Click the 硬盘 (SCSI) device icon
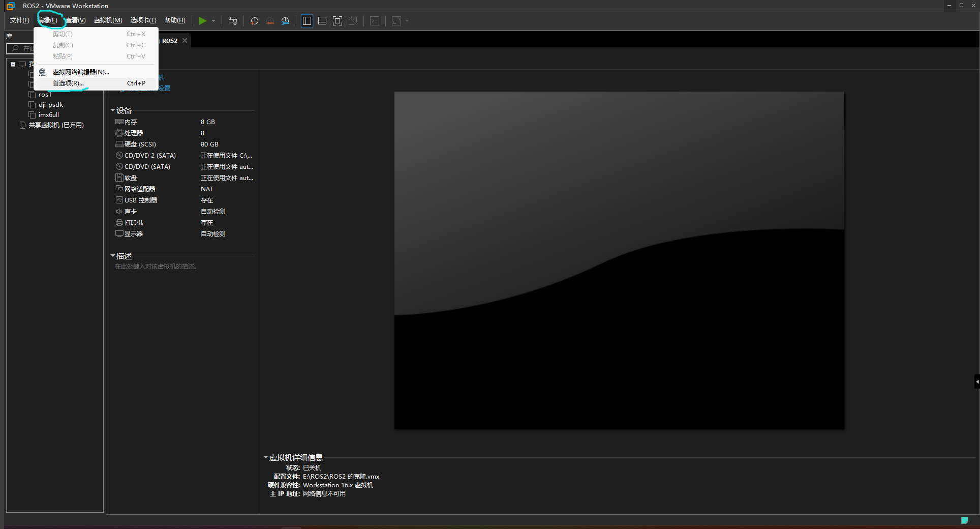The width and height of the screenshot is (980, 529). [x=119, y=144]
